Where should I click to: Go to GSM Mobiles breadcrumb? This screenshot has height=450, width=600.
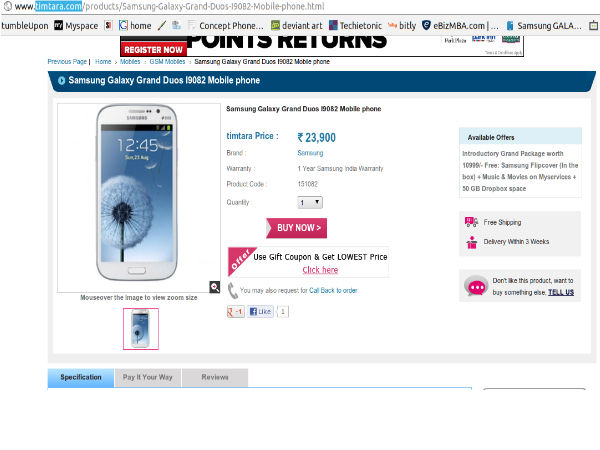pyautogui.click(x=168, y=62)
